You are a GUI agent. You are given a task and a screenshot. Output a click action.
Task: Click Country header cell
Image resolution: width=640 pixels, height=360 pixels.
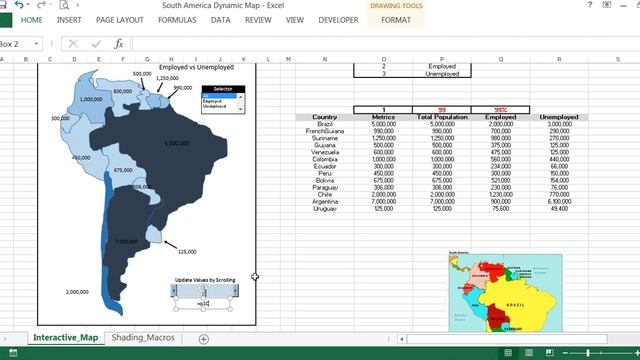(325, 117)
